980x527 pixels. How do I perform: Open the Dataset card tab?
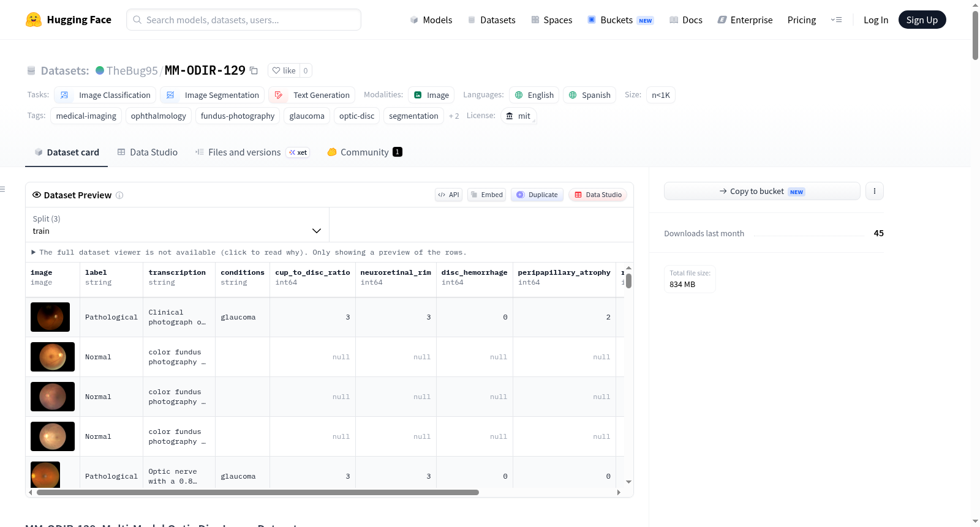tap(67, 152)
